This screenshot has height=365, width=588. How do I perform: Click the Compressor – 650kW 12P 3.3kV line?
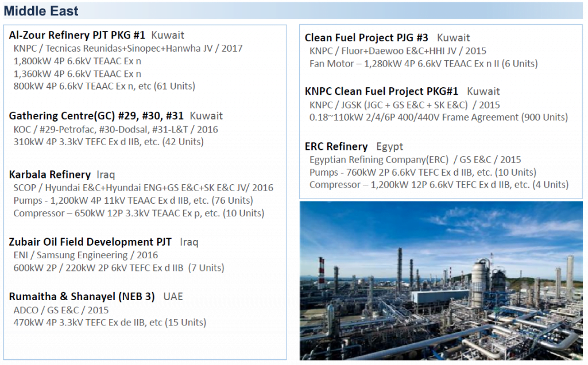click(139, 213)
